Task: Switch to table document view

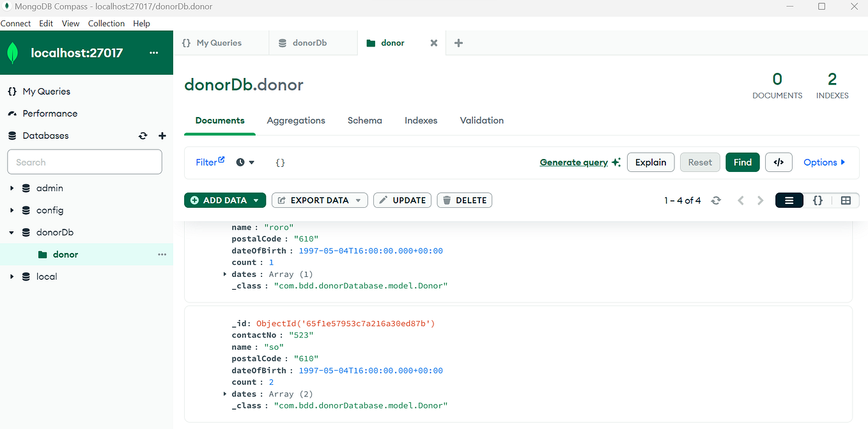Action: pyautogui.click(x=846, y=200)
